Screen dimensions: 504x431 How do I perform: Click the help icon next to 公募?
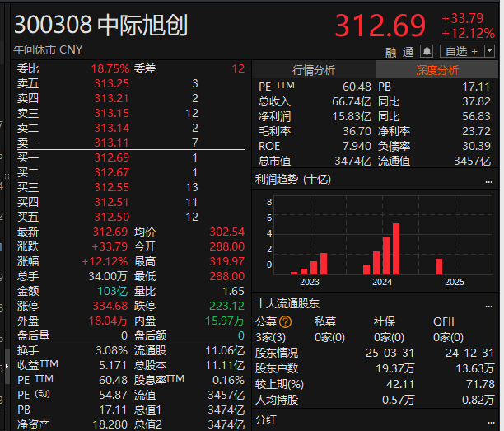click(286, 321)
